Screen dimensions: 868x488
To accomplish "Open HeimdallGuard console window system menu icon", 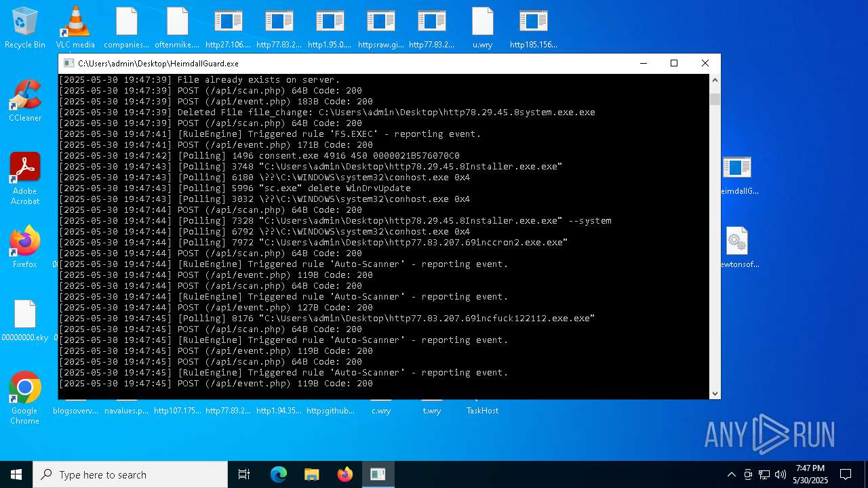I will coord(68,63).
